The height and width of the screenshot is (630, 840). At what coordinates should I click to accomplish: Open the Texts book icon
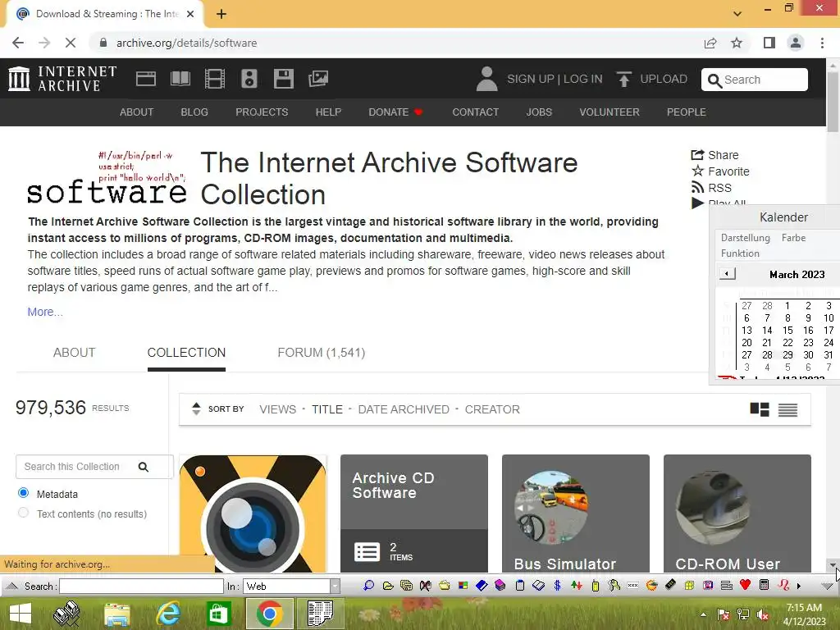(180, 79)
